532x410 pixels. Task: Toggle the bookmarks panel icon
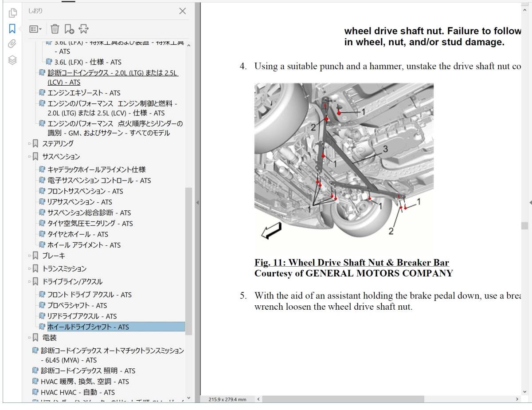click(x=12, y=29)
